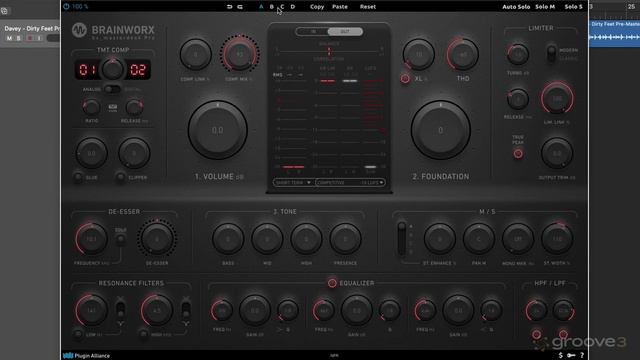Click the large 1. Volume knob
The height and width of the screenshot is (360, 640).
pyautogui.click(x=218, y=130)
